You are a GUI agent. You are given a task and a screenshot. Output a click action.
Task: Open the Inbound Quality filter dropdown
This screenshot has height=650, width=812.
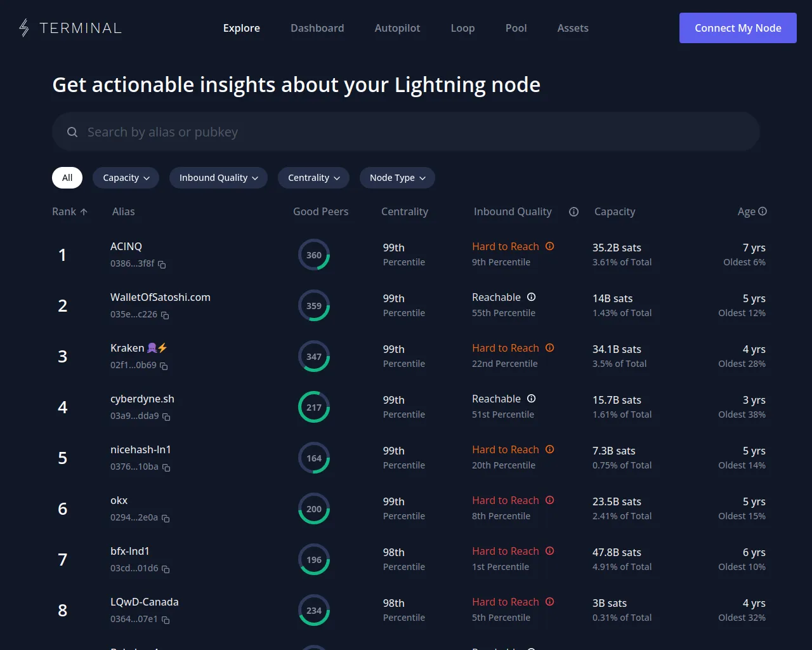pos(218,178)
